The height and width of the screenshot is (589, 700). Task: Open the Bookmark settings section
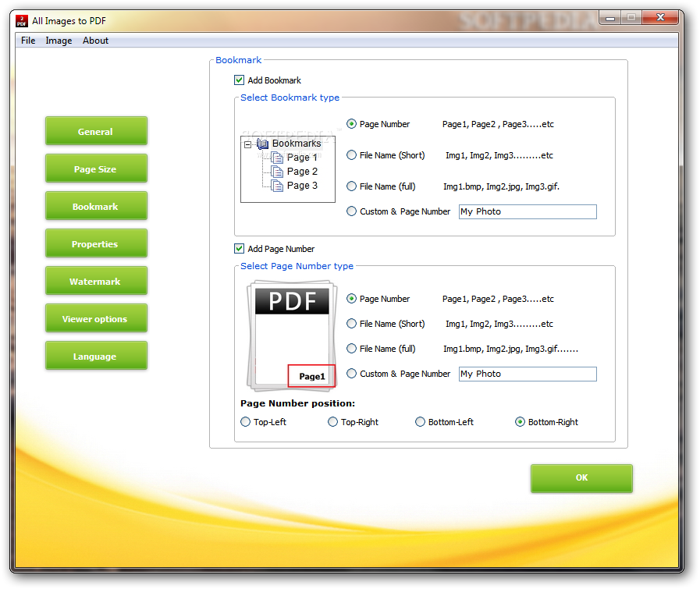[96, 206]
